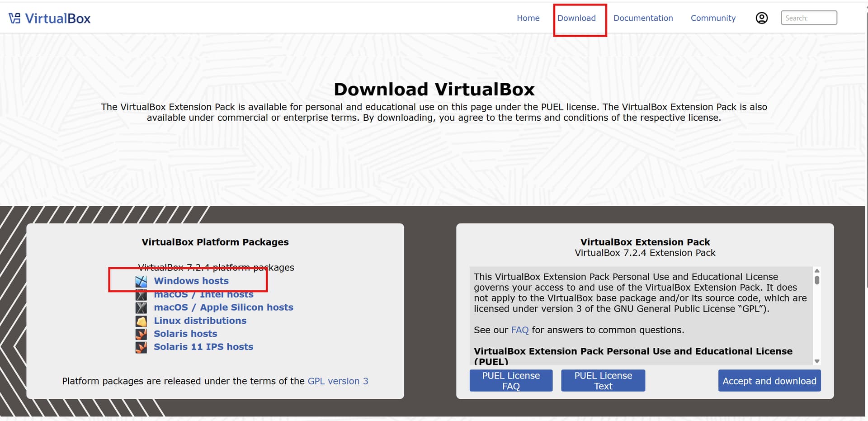868x421 pixels.
Task: Click the Solaris hosts icon
Action: 141,334
